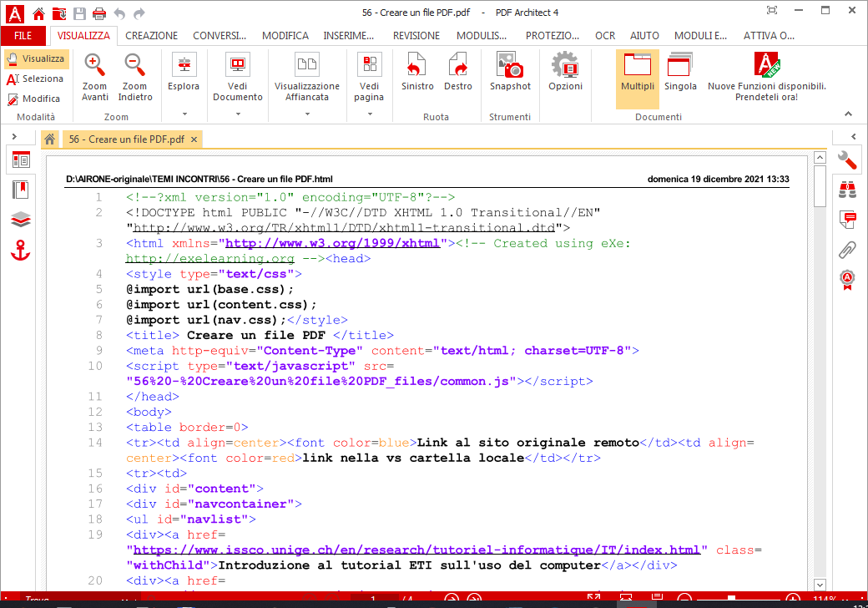Viewport: 868px width, 608px height.
Task: Open the wrench tools panel on the right
Action: (847, 160)
